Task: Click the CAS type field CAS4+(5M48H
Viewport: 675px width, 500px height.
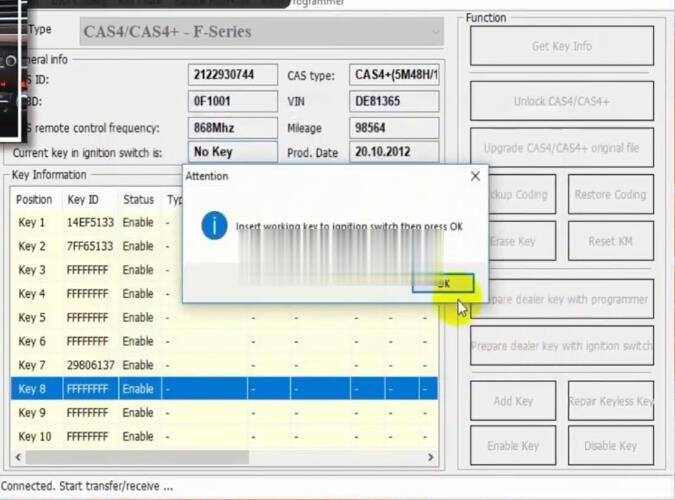Action: (x=394, y=75)
